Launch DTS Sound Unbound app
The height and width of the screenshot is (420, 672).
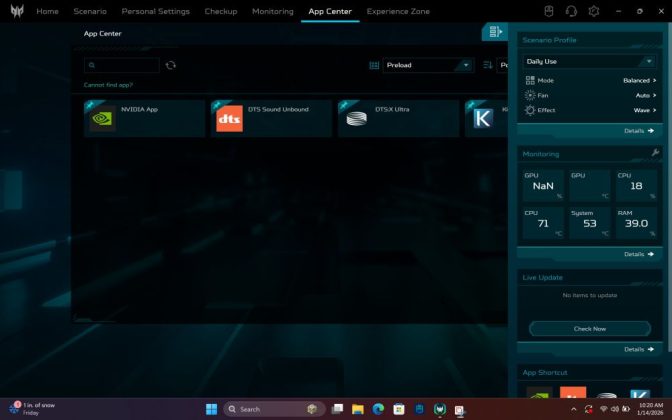271,118
